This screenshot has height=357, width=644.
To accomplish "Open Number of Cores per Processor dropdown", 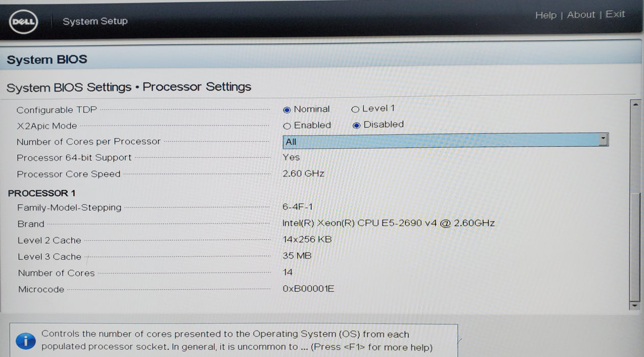I will coord(445,140).
